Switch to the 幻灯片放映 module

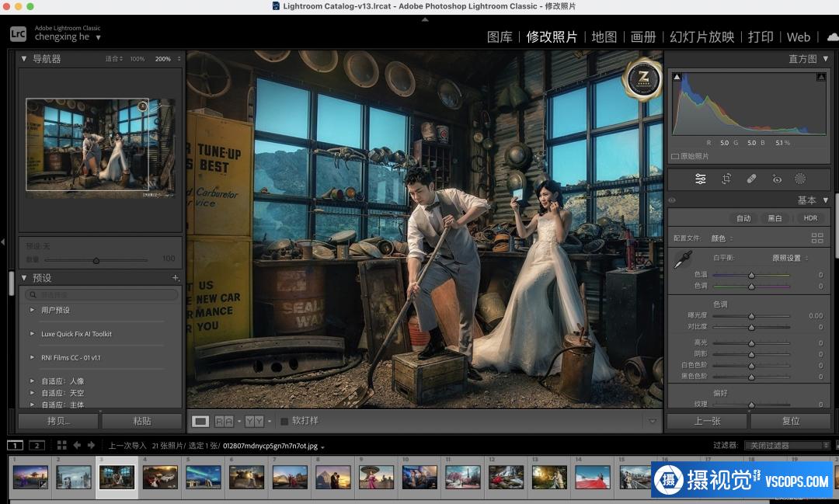(x=702, y=37)
